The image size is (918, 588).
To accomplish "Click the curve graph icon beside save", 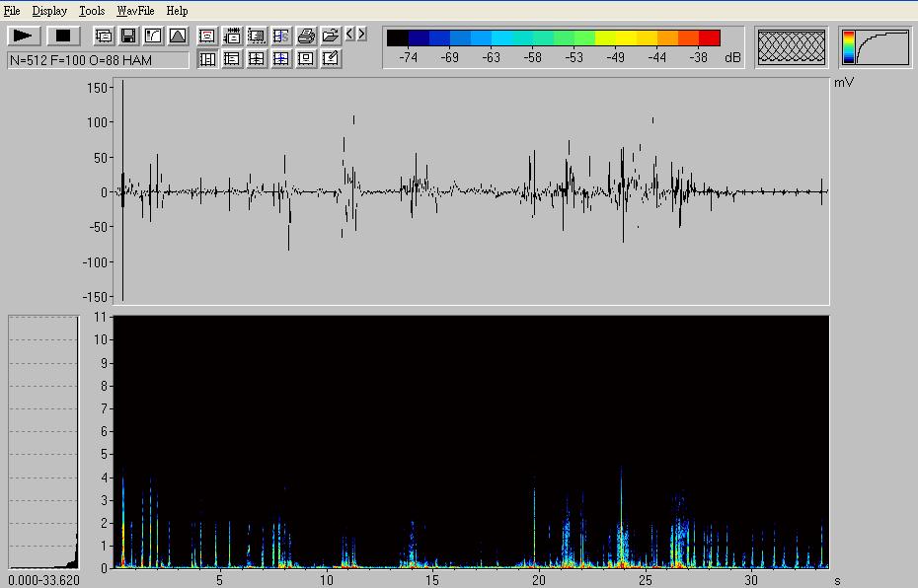I will pos(153,37).
